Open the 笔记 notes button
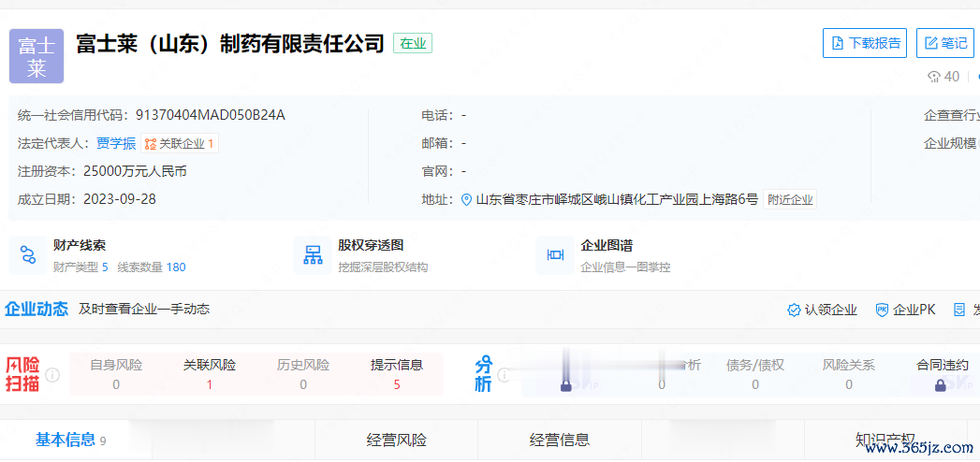Screen dimensions: 980x462 click(945, 43)
